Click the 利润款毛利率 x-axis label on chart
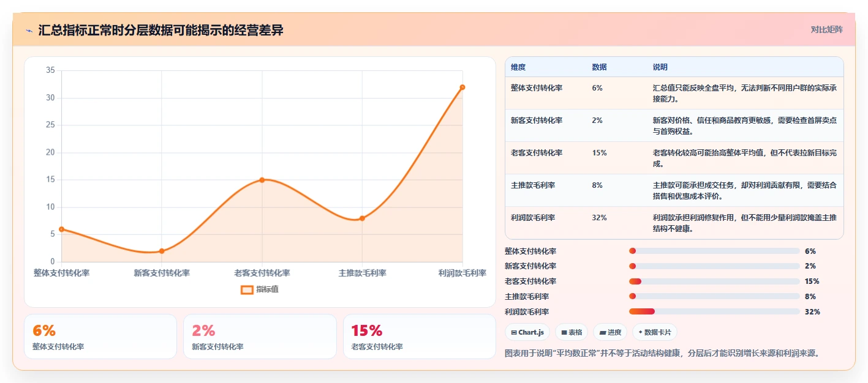868x383 pixels. point(462,273)
